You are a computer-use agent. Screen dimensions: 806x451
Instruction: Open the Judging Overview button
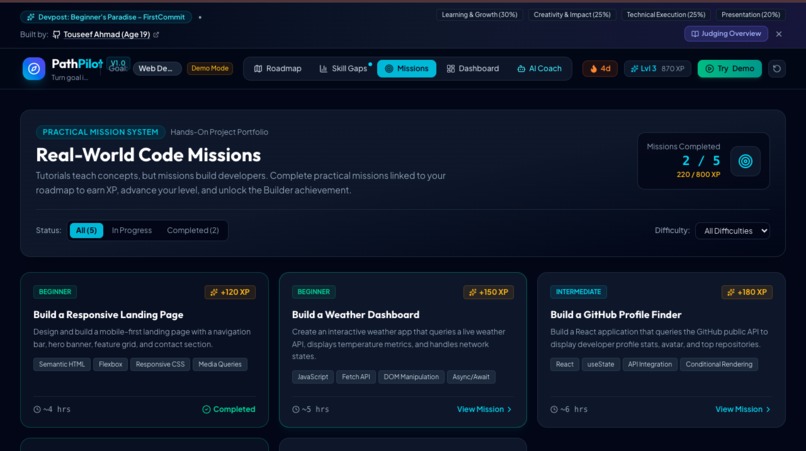click(x=726, y=33)
